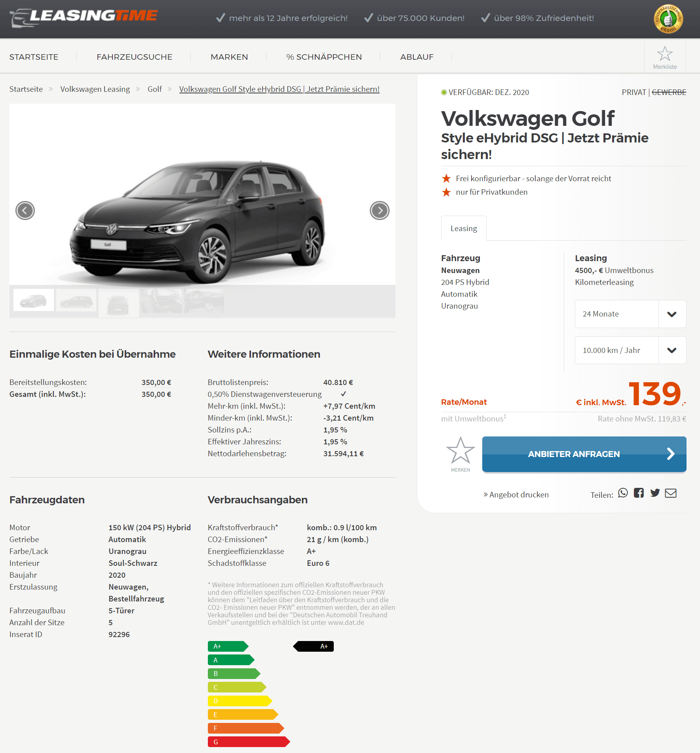Open the 24 Monate duration dropdown
Image resolution: width=700 pixels, height=753 pixels.
coord(630,314)
